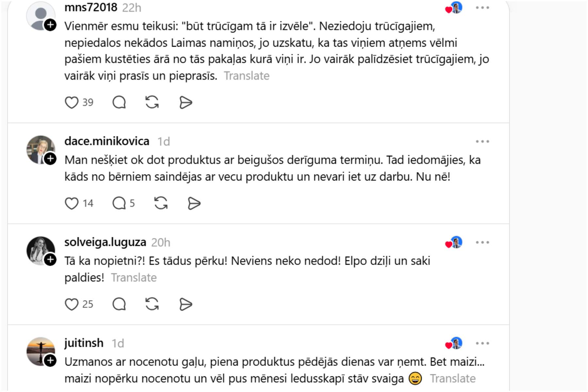Share dace.minikovica's comment
This screenshot has width=588, height=392.
coord(194,204)
